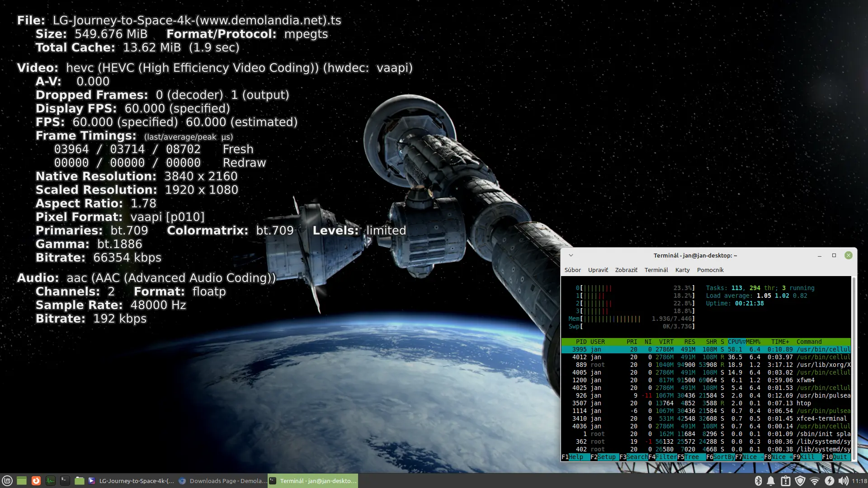Open the Linux Mint start menu
868x488 pixels.
click(x=7, y=481)
